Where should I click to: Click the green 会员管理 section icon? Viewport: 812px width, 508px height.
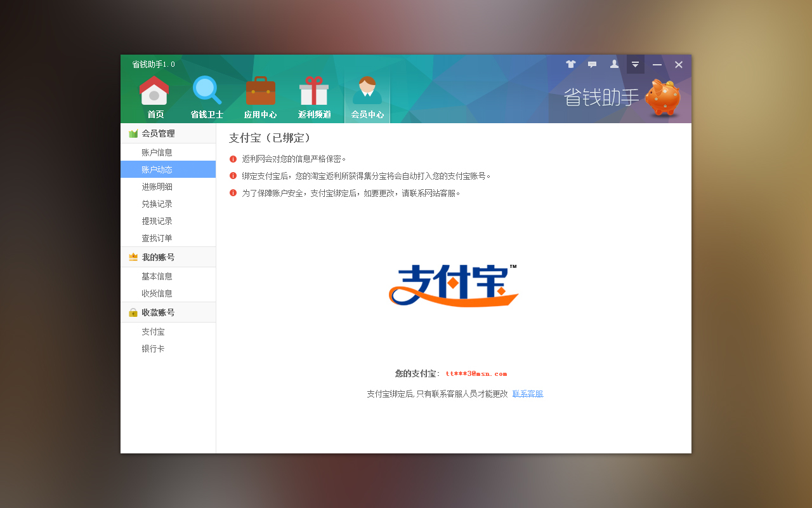[133, 133]
